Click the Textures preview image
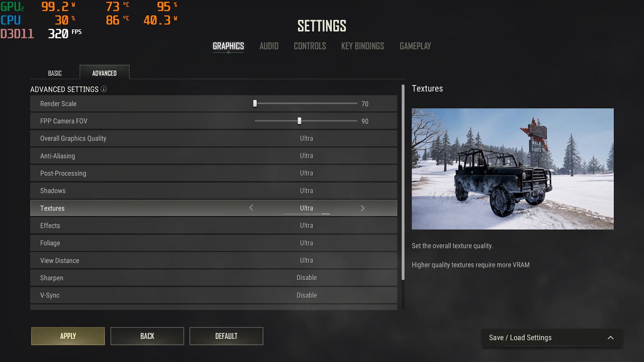Image resolution: width=644 pixels, height=362 pixels. 513,169
